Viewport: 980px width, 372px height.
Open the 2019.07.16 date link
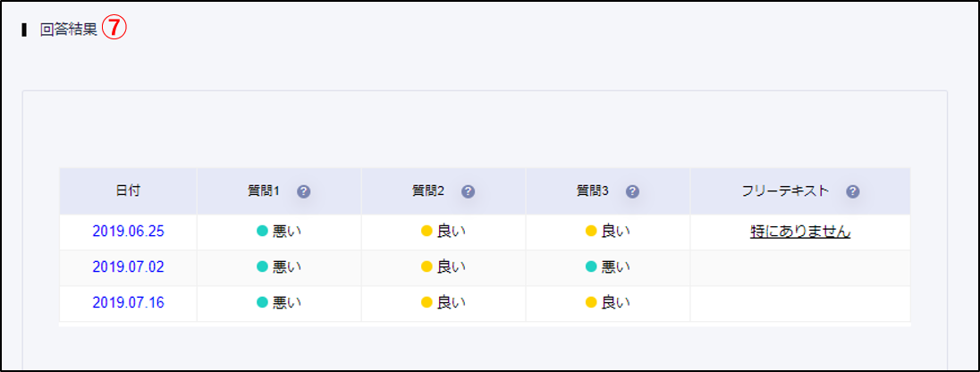(x=128, y=302)
